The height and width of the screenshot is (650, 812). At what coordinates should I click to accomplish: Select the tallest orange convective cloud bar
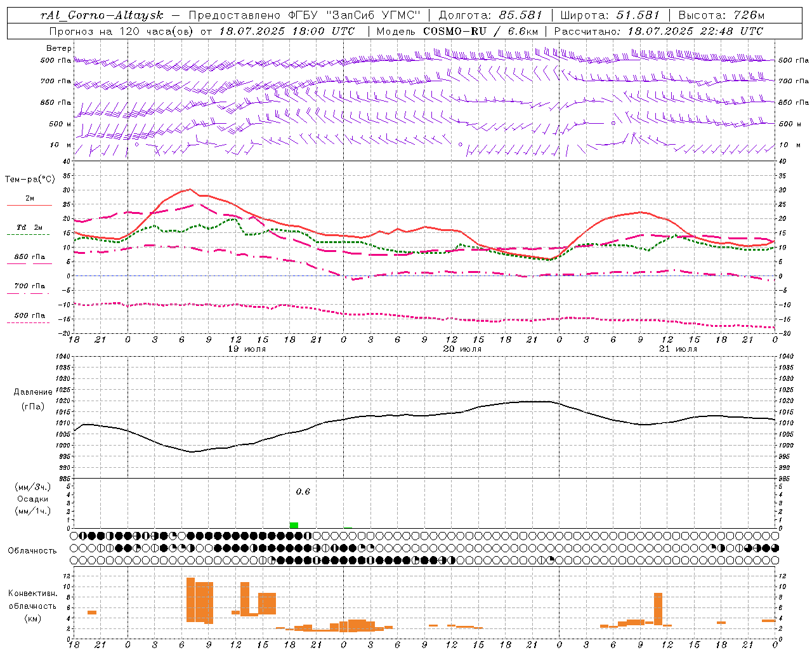(190, 600)
